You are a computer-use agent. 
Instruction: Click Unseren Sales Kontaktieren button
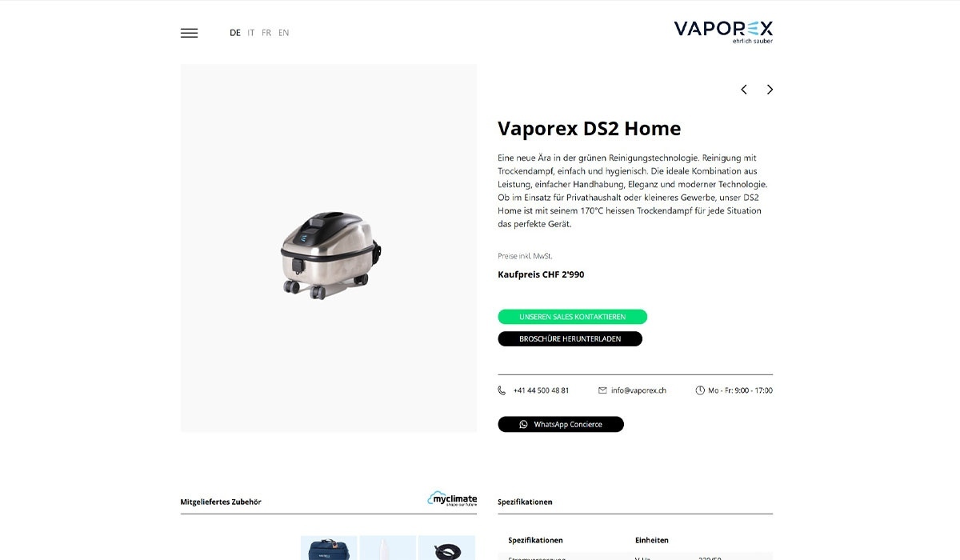point(573,317)
